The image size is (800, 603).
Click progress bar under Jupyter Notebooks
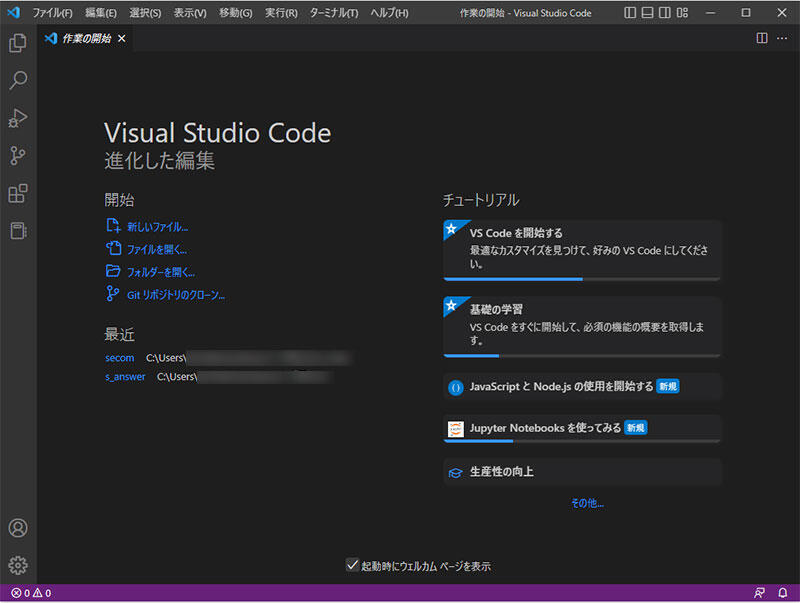582,441
